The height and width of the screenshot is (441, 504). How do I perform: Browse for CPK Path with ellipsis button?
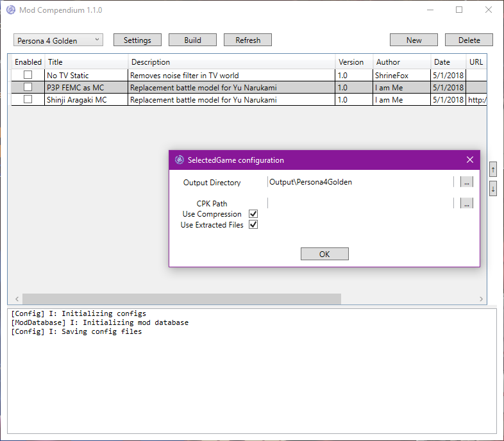466,203
